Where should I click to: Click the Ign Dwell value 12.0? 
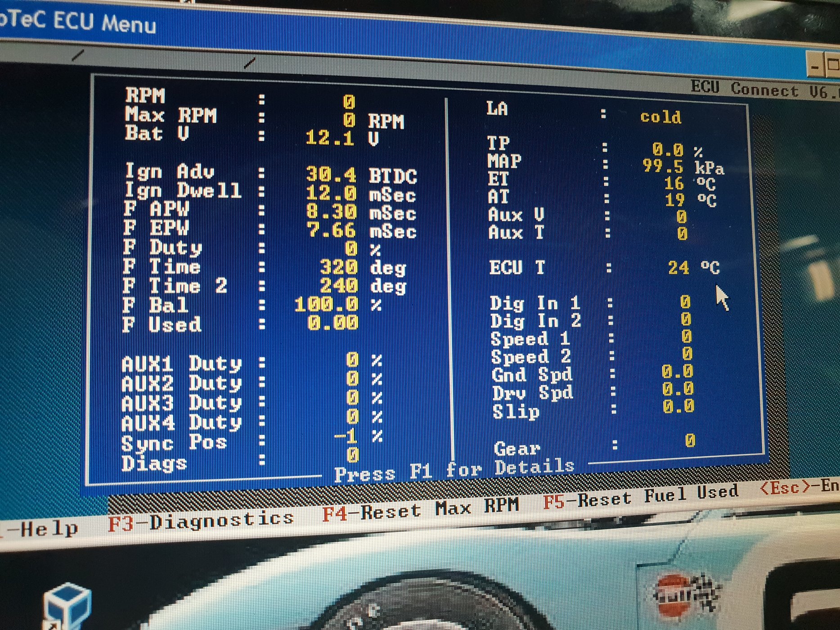(x=331, y=193)
